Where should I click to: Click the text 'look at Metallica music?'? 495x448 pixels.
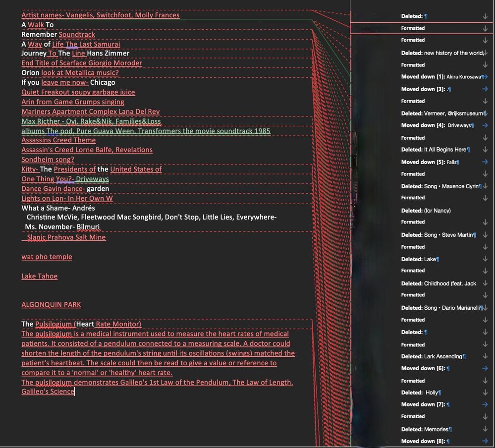(x=80, y=73)
